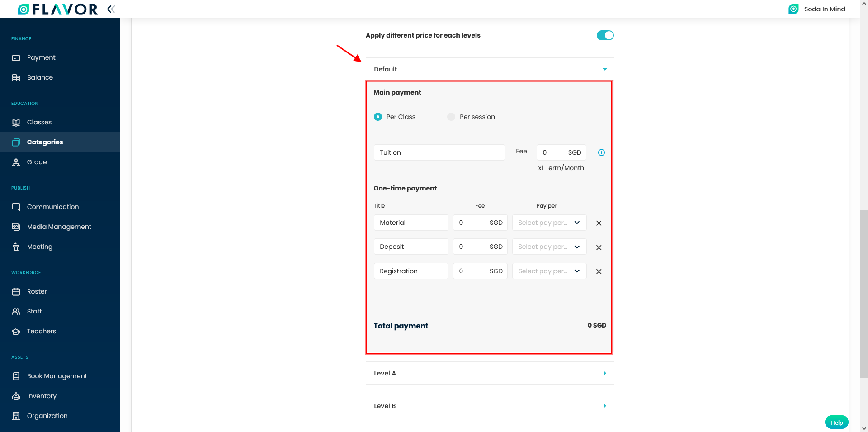Click the page vertical scrollbar thumb

(x=864, y=293)
